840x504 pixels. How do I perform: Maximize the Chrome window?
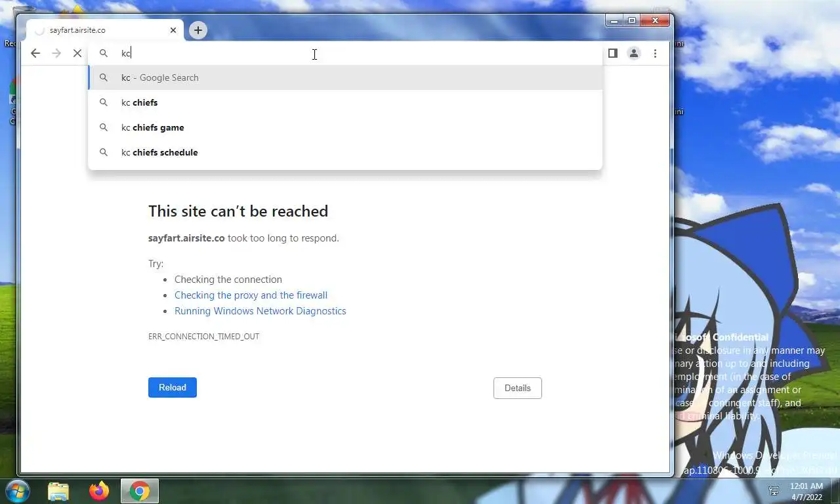632,21
